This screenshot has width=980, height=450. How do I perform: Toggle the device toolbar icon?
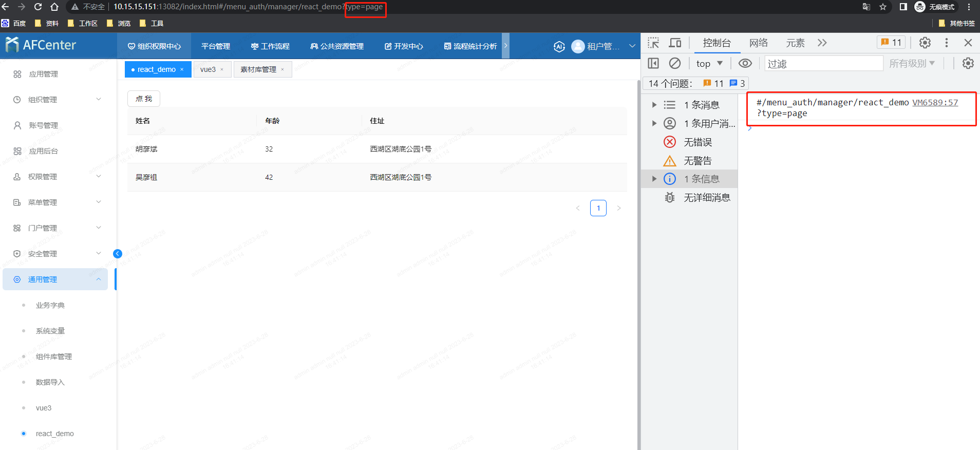[x=675, y=43]
